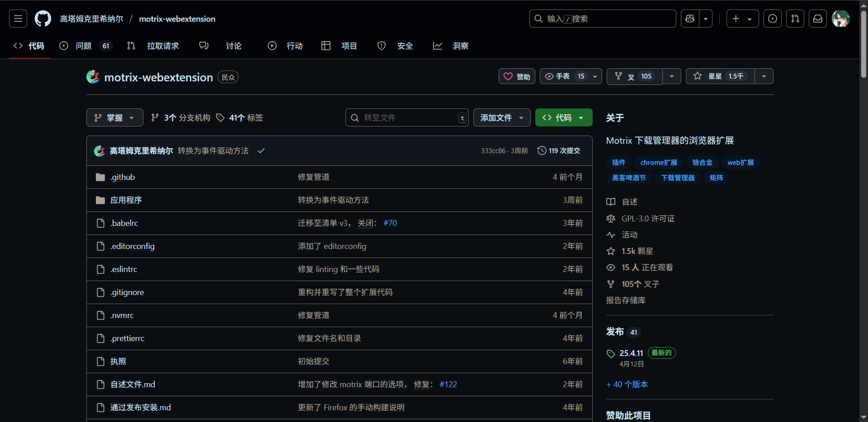This screenshot has height=422, width=868.
Task: Open the notifications inbox icon
Action: pos(818,19)
